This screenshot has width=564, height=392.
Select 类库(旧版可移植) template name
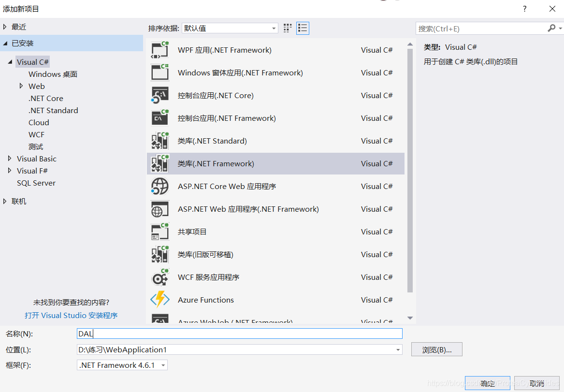pyautogui.click(x=205, y=254)
